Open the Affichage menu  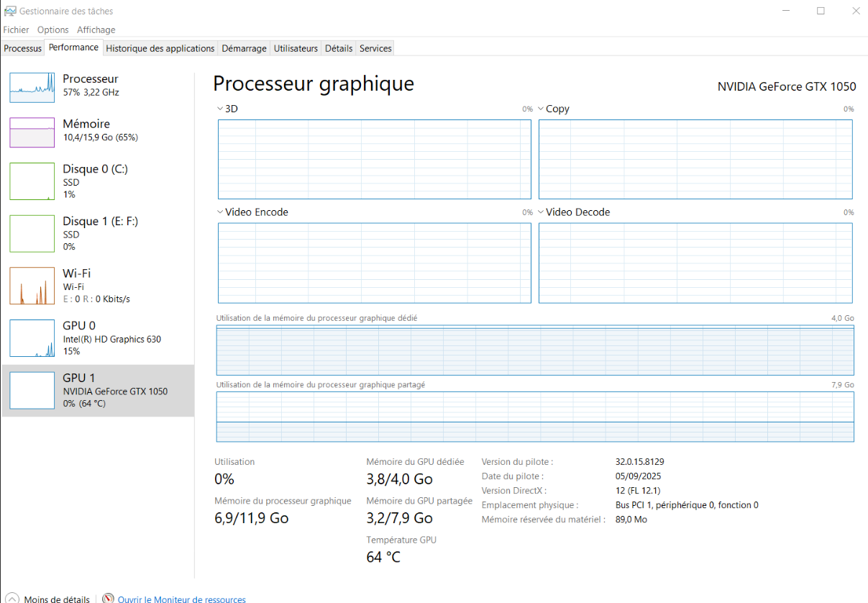click(96, 30)
